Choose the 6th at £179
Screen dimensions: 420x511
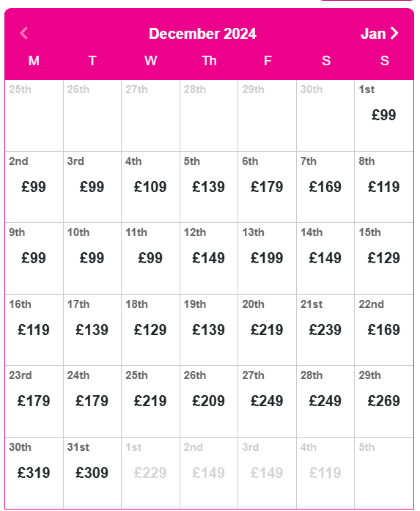268,187
